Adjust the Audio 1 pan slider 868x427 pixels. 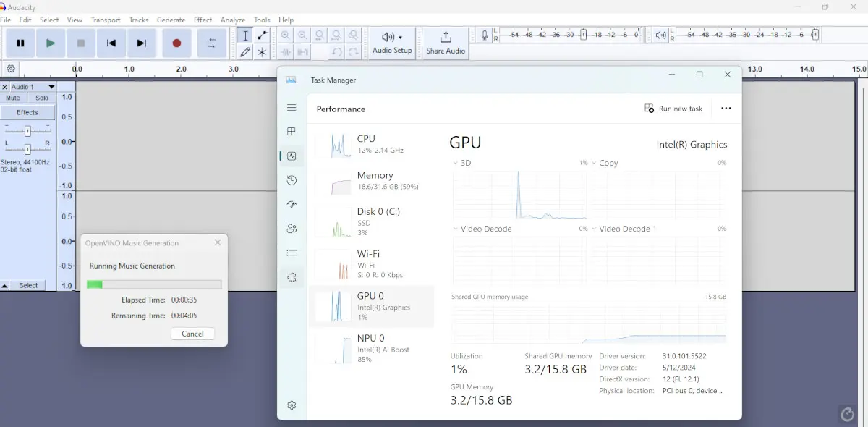[27, 149]
